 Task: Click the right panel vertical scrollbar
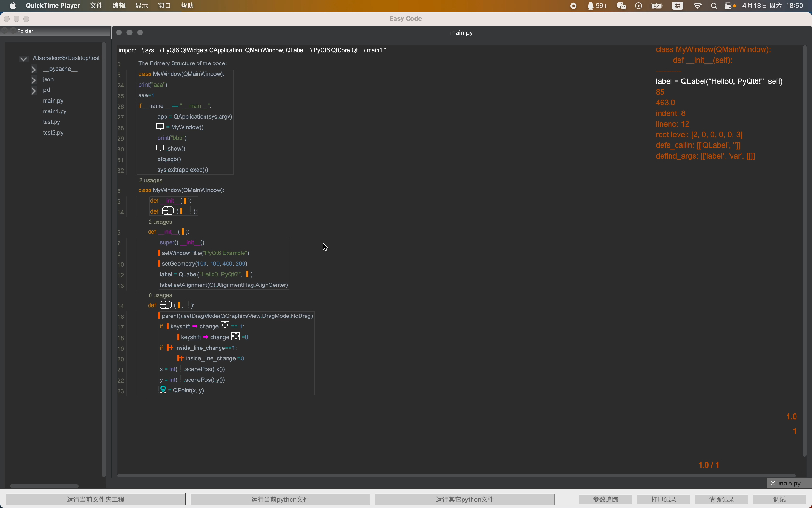coord(804,250)
